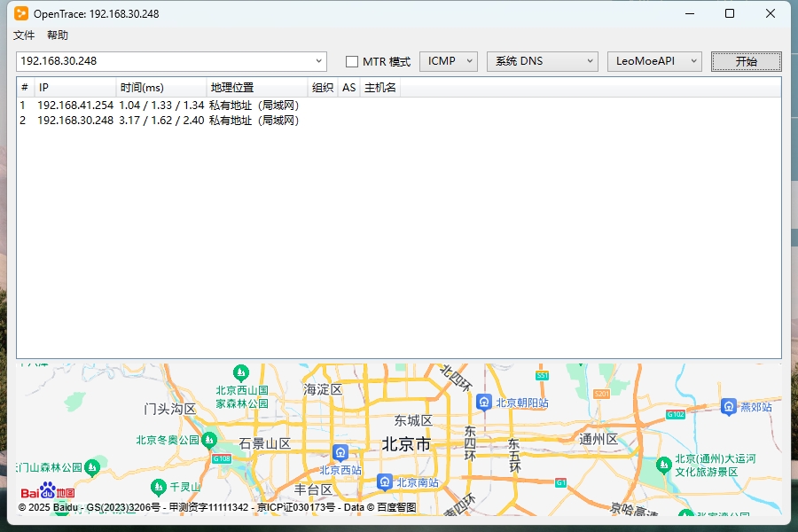Click the Baidu map logo
Image resolution: width=798 pixels, height=532 pixels.
(48, 492)
